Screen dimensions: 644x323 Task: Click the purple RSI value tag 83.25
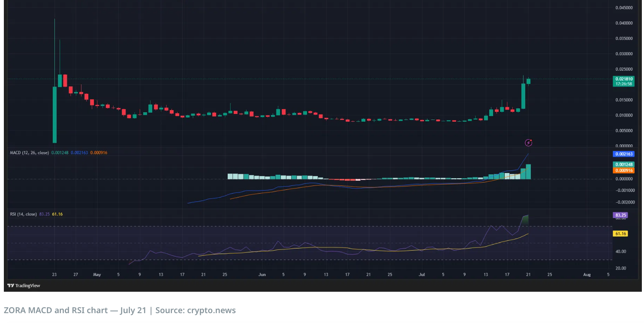[x=620, y=215]
